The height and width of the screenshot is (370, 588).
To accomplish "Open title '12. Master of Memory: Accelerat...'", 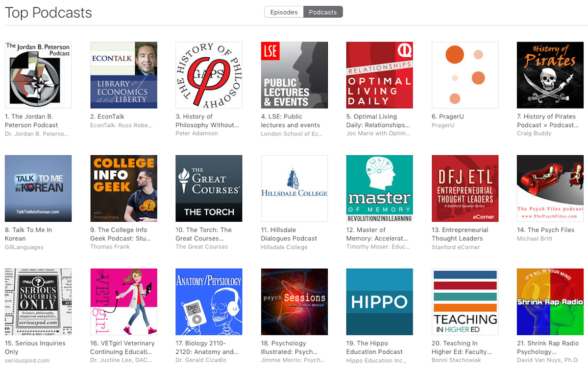I will (x=377, y=234).
